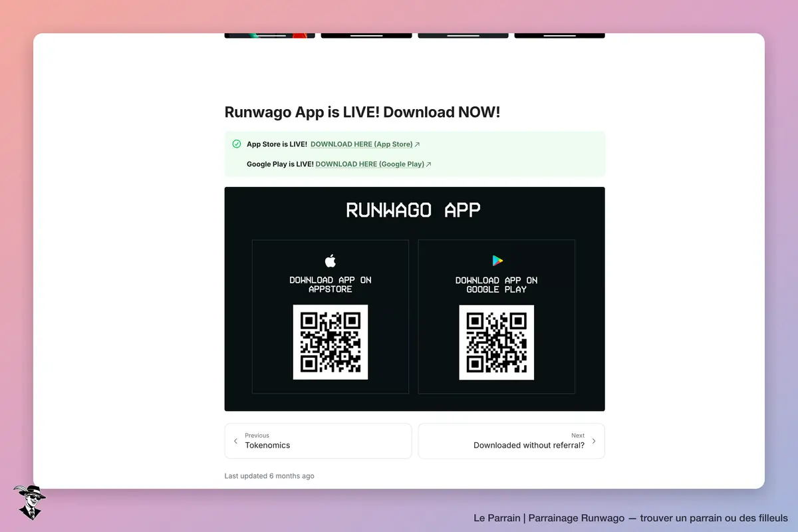Click the left chevron beside Tokenomics
The height and width of the screenshot is (532, 798).
coord(235,441)
